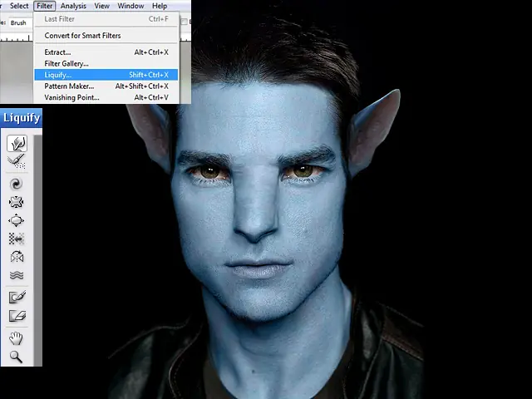Open the Brush mode dropdown
The height and width of the screenshot is (399, 532).
pyautogui.click(x=20, y=22)
